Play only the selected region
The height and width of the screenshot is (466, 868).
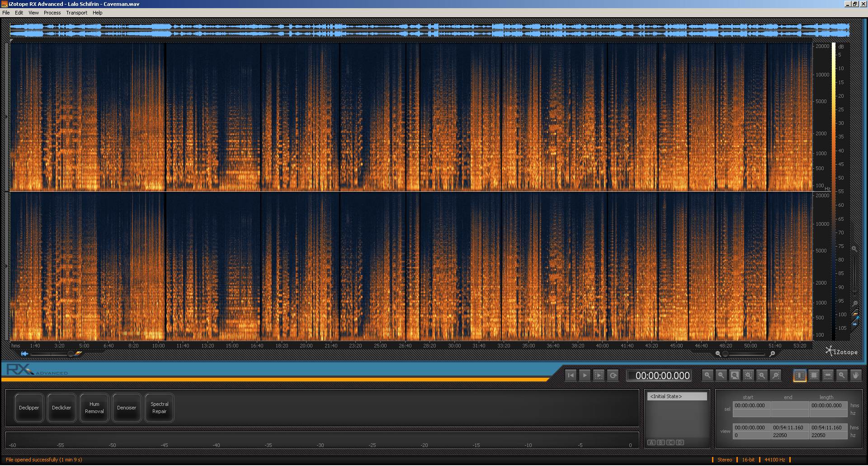pos(599,376)
